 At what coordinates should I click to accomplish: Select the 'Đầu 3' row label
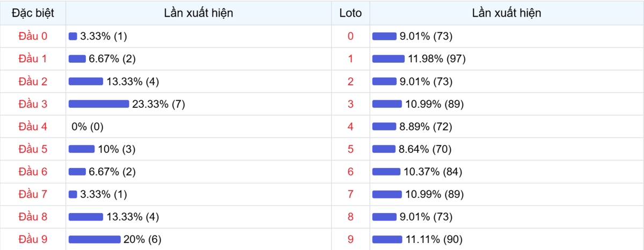[x=33, y=104]
